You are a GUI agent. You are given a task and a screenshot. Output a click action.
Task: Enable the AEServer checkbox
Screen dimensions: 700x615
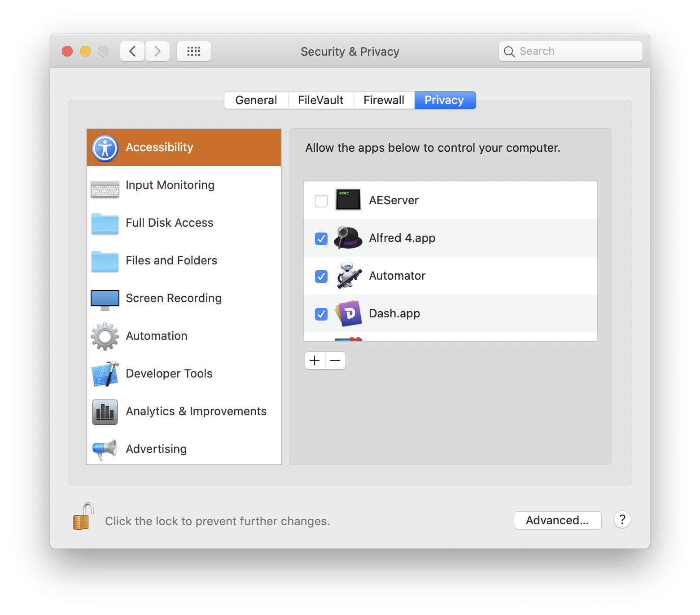click(x=321, y=201)
